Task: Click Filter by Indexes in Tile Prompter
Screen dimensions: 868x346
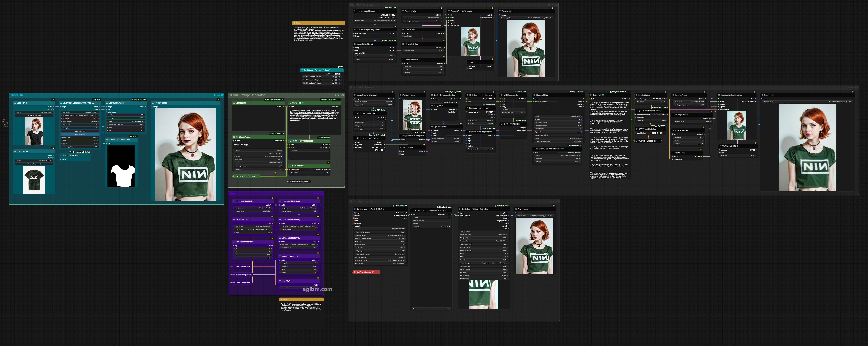Action: click(x=431, y=220)
